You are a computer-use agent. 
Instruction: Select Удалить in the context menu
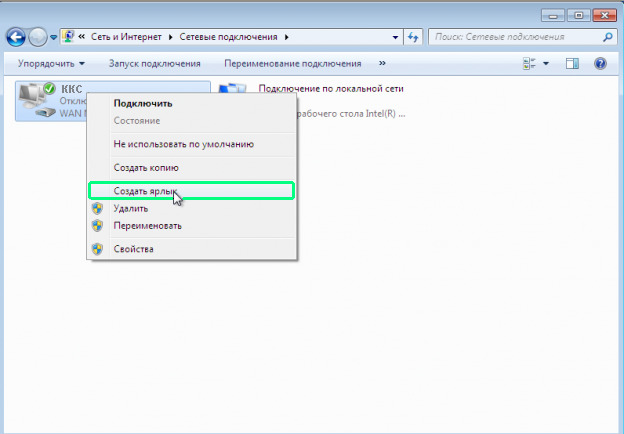click(x=131, y=208)
